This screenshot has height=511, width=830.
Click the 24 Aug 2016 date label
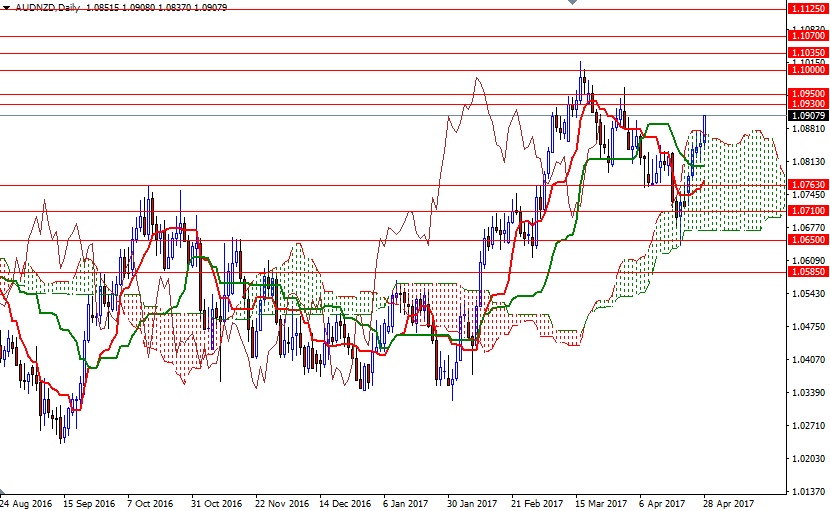click(26, 503)
